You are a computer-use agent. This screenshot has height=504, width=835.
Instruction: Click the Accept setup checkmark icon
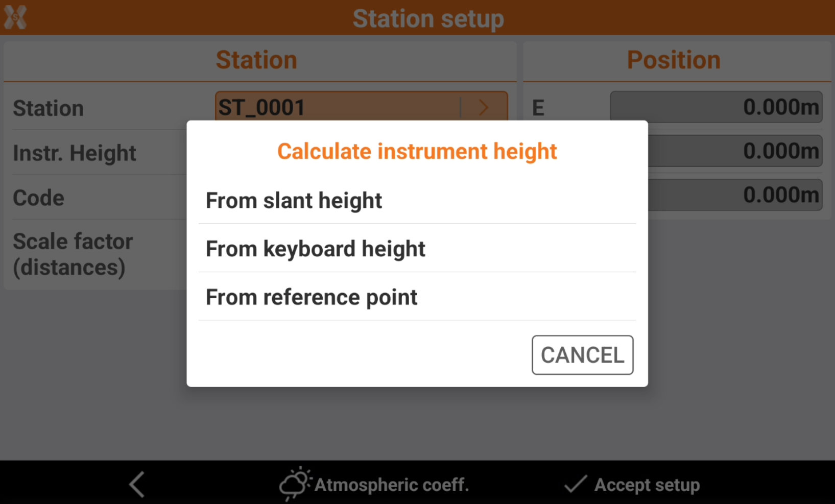576,484
